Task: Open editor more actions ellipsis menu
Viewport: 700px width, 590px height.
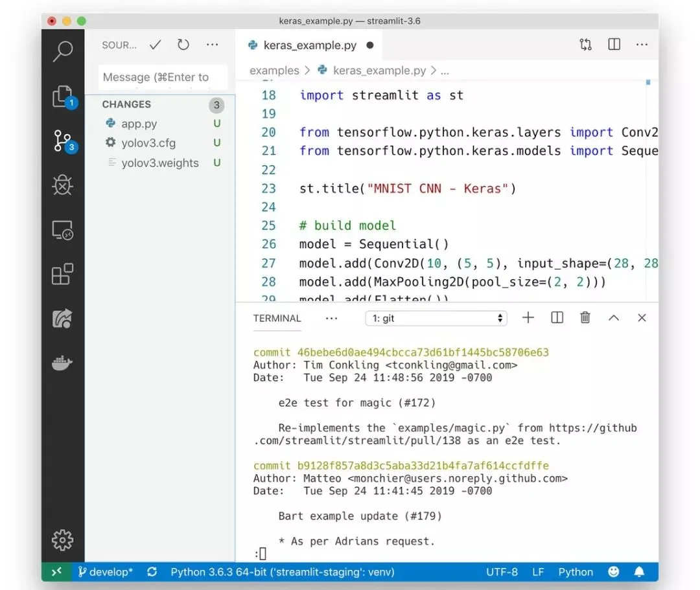Action: [x=642, y=44]
